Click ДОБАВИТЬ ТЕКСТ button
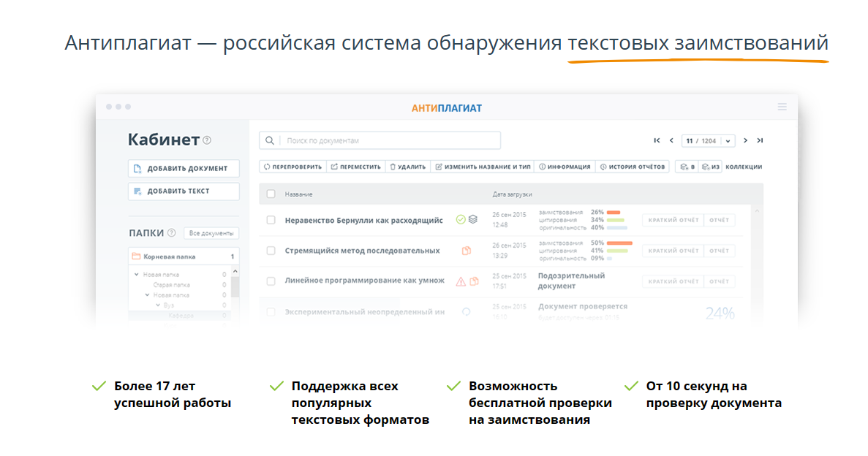 click(184, 191)
